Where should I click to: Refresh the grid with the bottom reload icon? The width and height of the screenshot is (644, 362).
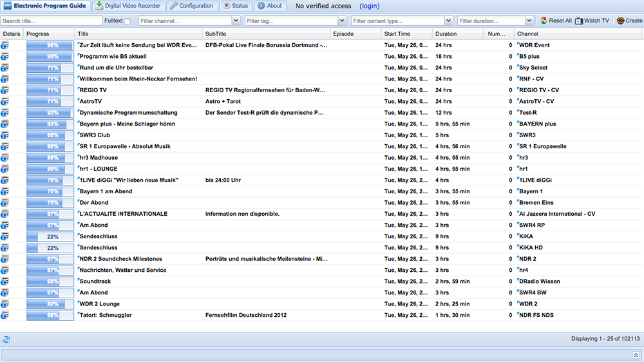[6, 339]
